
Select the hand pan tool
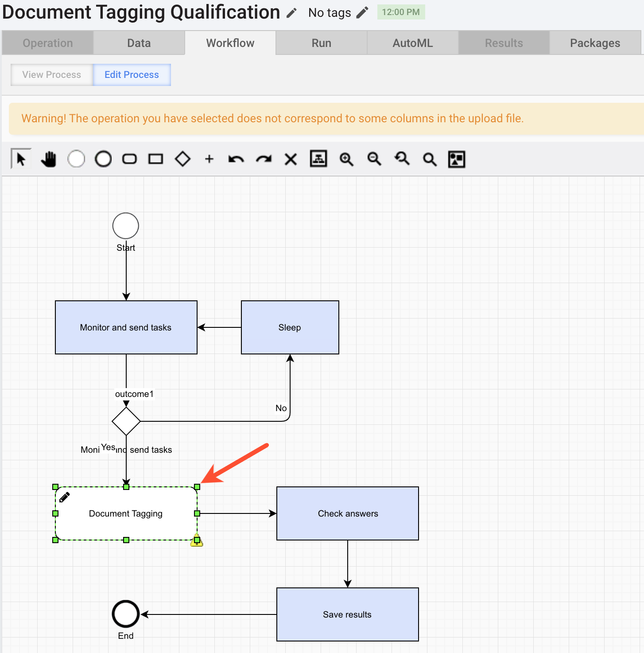pyautogui.click(x=49, y=159)
